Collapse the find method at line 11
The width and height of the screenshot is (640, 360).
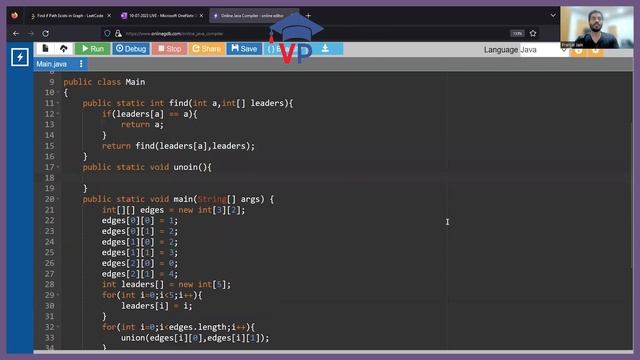58,103
